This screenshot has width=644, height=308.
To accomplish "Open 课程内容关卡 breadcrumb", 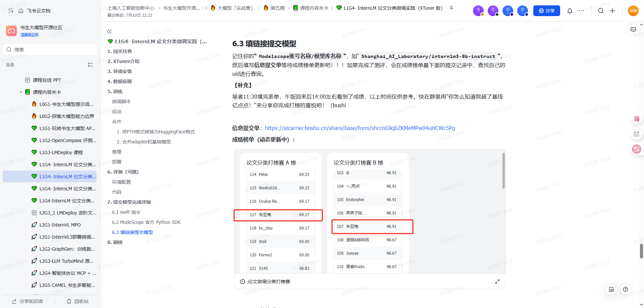I will point(311,8).
